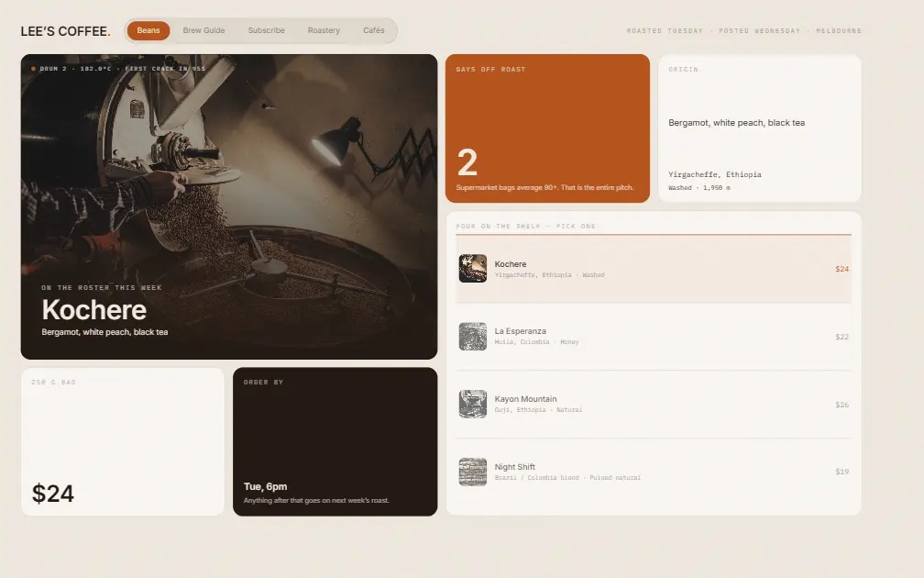The width and height of the screenshot is (924, 578).
Task: Click the large $24 bag price
Action: [53, 494]
